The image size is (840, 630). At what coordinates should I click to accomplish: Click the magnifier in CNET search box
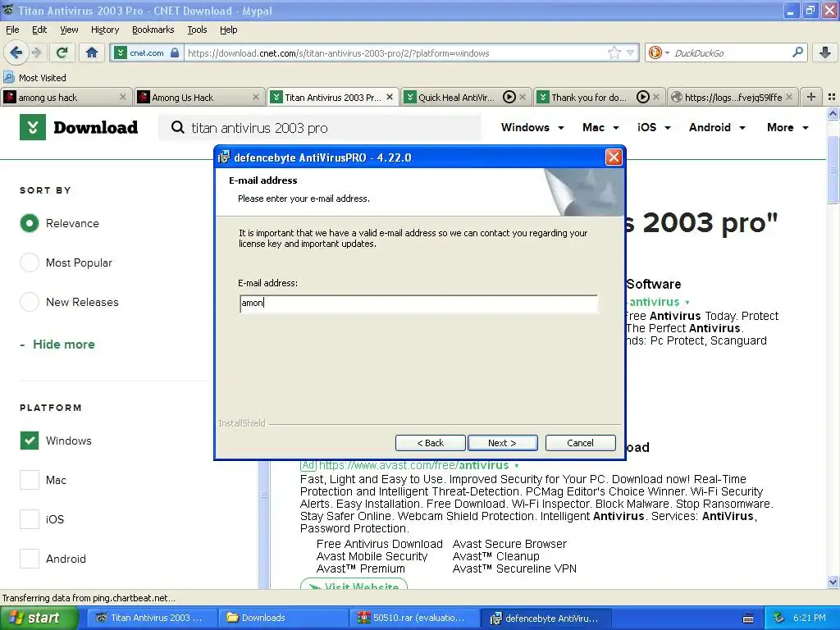tap(177, 127)
